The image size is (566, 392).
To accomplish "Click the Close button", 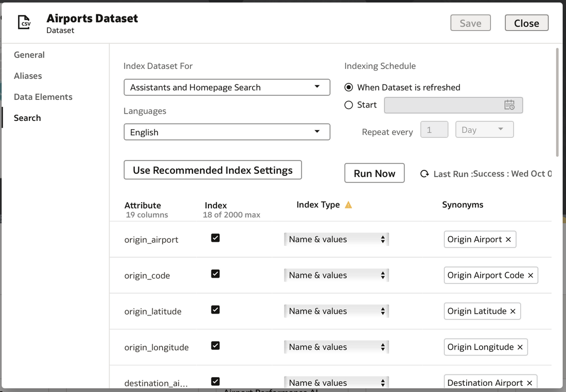I will click(527, 23).
